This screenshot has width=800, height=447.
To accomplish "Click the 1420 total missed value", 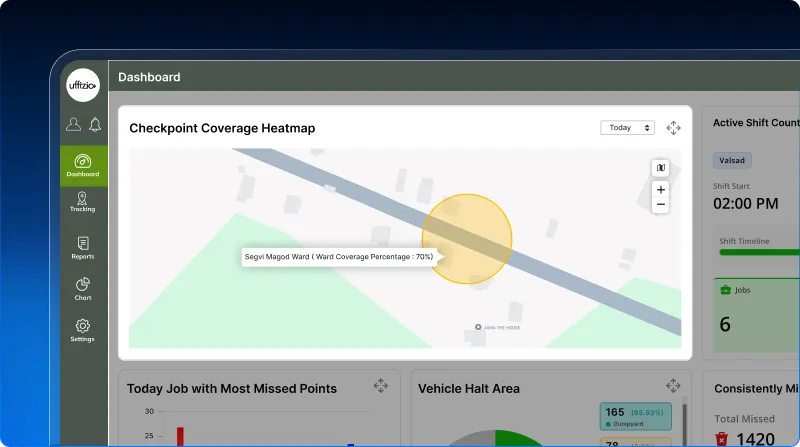I will 756,439.
